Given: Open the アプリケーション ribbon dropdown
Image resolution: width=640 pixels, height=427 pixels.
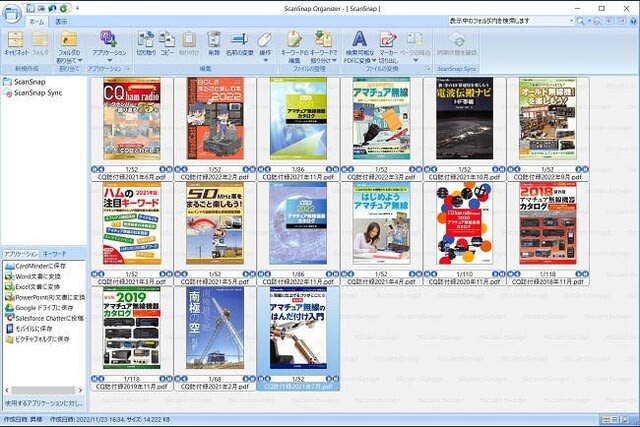Looking at the screenshot, I should pyautogui.click(x=109, y=47).
